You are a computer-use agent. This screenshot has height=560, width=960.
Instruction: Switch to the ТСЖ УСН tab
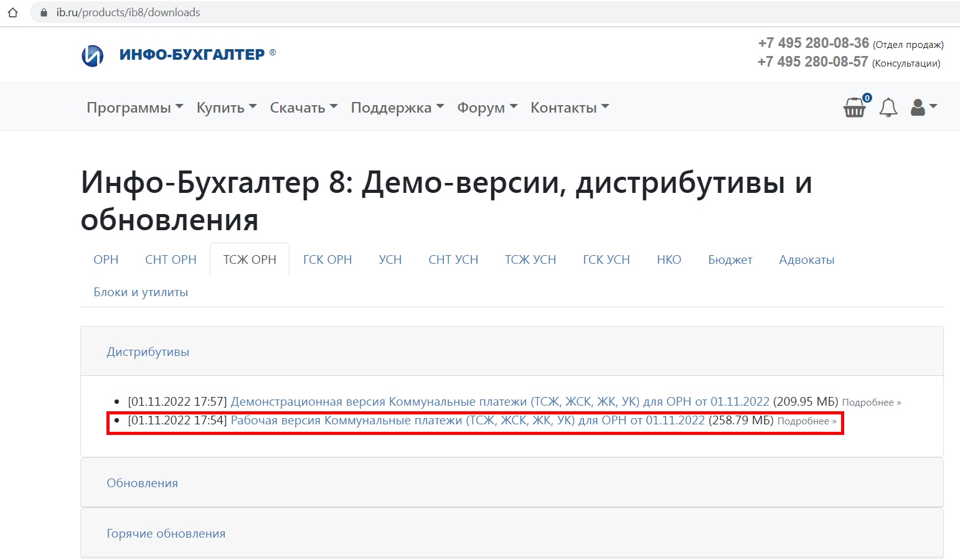pos(530,259)
